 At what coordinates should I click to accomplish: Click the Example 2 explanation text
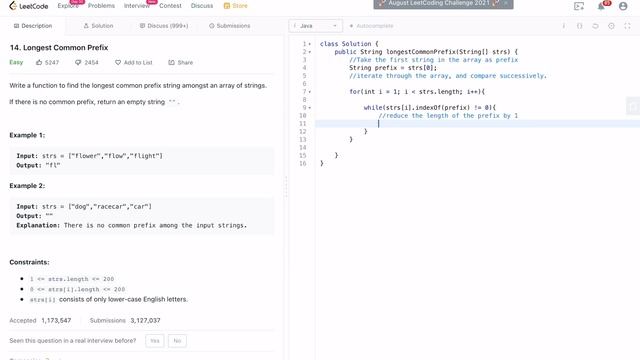[x=131, y=225]
